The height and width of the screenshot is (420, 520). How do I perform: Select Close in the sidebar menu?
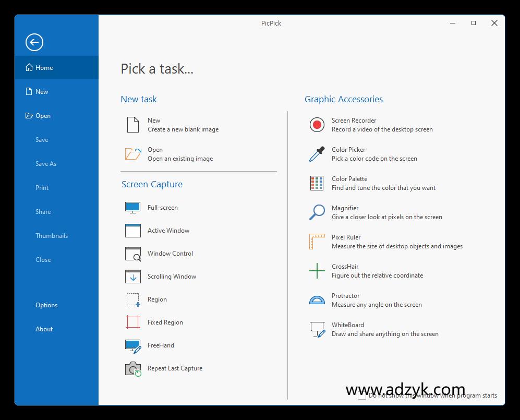[x=56, y=260]
